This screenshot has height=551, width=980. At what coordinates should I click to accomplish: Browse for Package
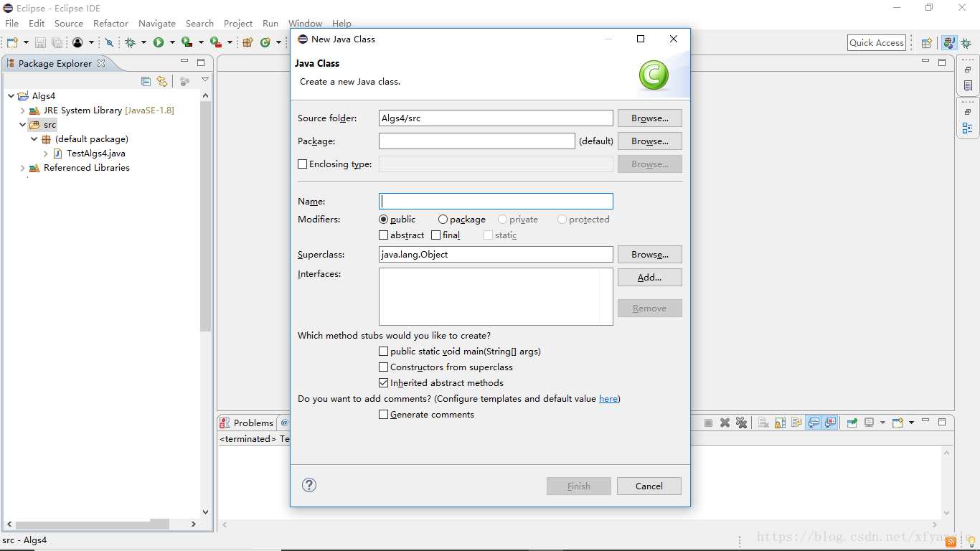click(x=650, y=141)
